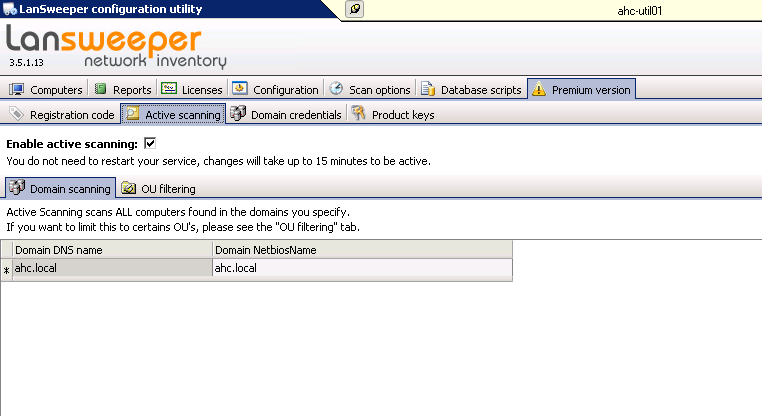
Task: Click the Computers tab icon
Action: [x=17, y=90]
